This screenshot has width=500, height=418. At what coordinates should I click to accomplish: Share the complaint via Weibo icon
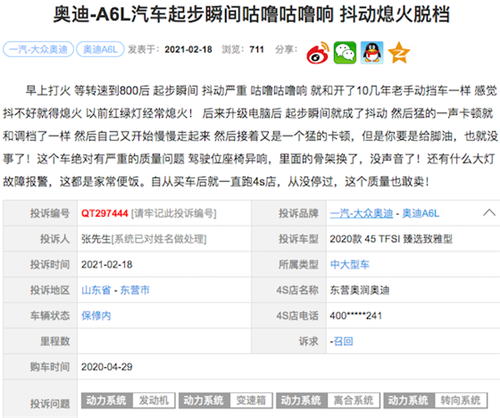point(318,53)
